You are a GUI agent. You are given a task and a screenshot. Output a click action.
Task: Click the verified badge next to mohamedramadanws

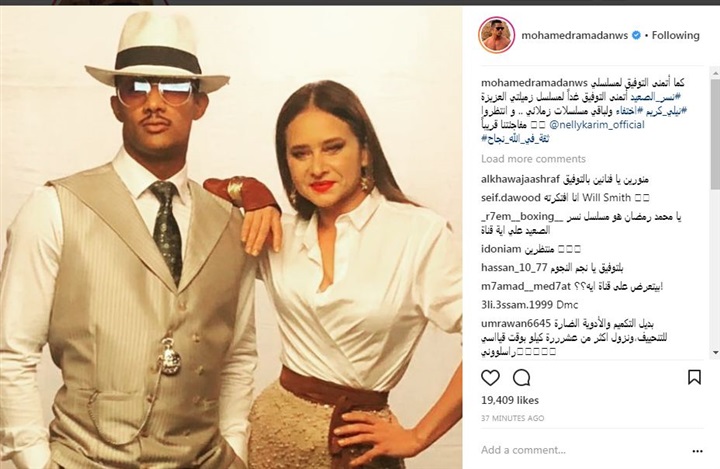pyautogui.click(x=636, y=35)
